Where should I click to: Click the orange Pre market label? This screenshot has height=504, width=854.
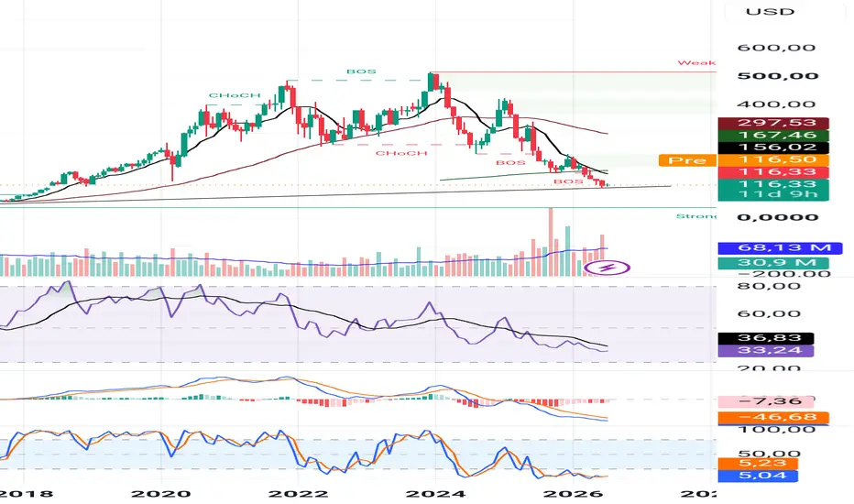687,160
